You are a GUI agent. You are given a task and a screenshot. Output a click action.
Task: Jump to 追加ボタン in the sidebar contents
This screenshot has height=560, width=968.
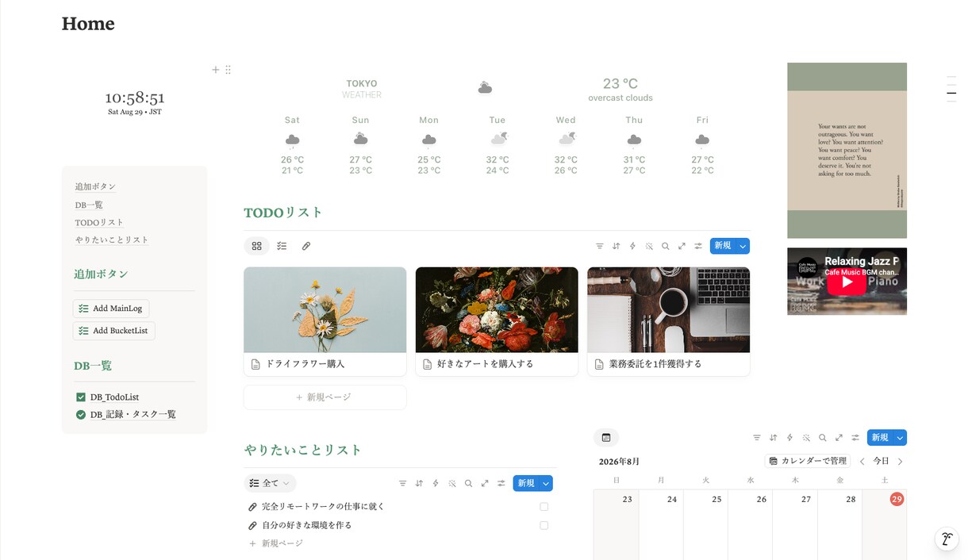coord(96,186)
